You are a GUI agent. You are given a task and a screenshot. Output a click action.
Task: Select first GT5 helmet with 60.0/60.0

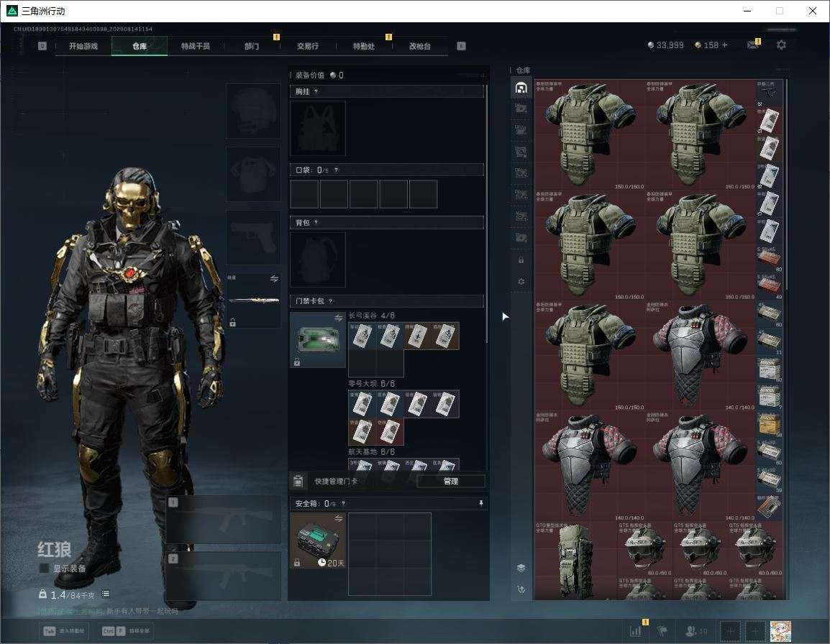644,548
